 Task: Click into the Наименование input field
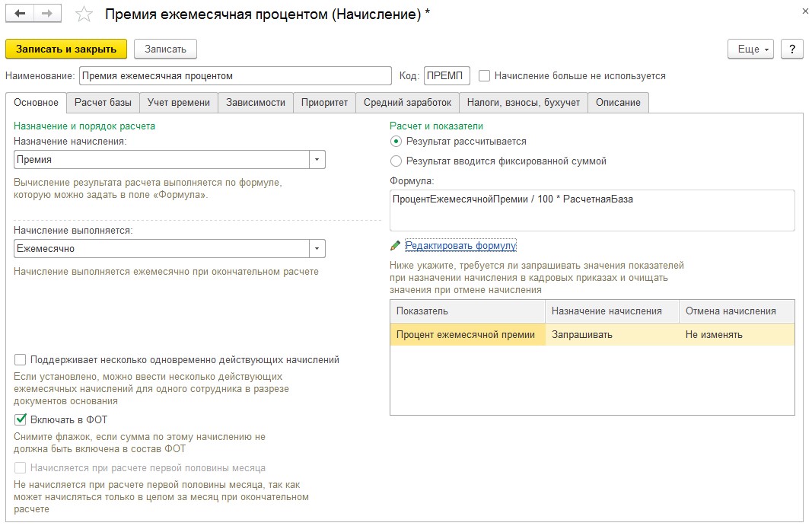(x=235, y=75)
